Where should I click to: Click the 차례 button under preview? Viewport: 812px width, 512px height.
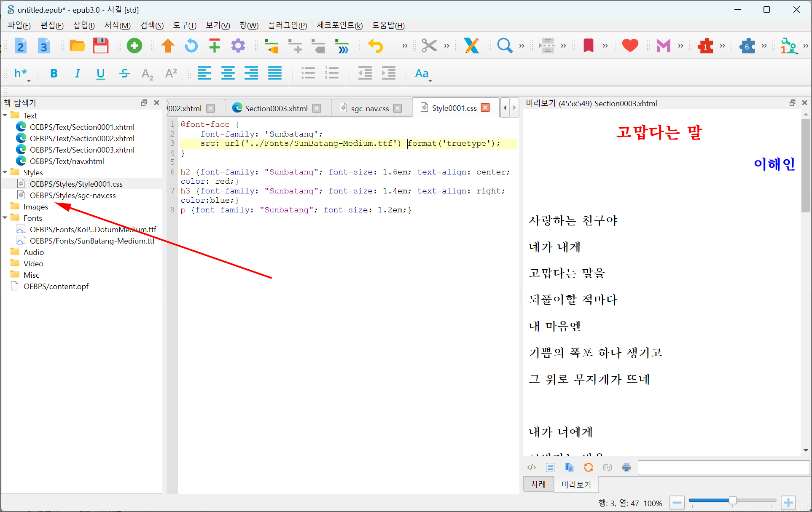(x=538, y=484)
